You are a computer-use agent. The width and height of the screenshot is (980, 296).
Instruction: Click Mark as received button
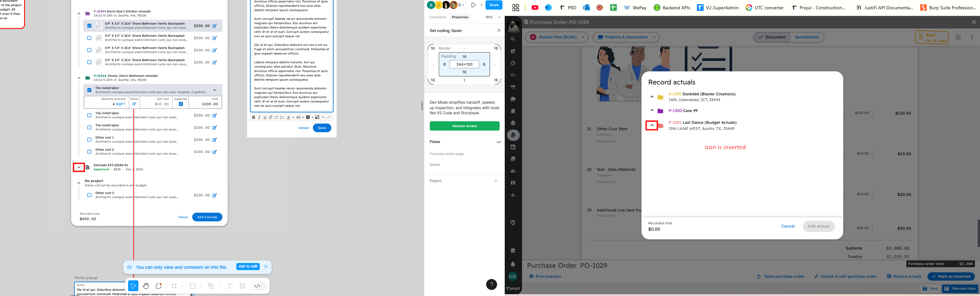coord(951,276)
